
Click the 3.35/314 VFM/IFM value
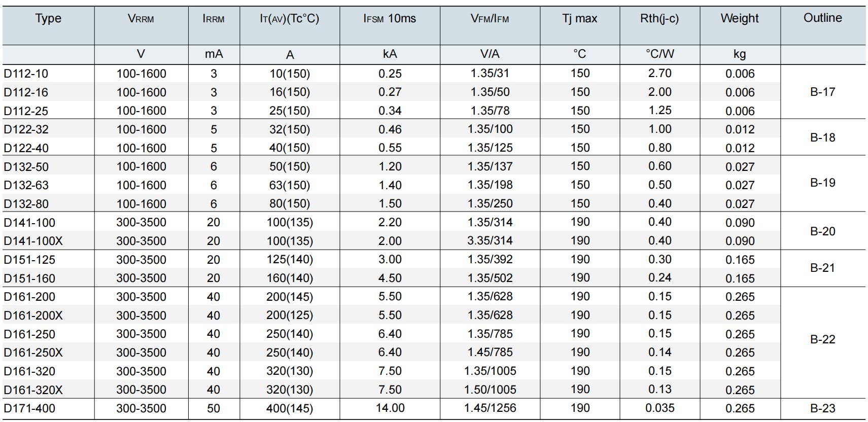490,240
